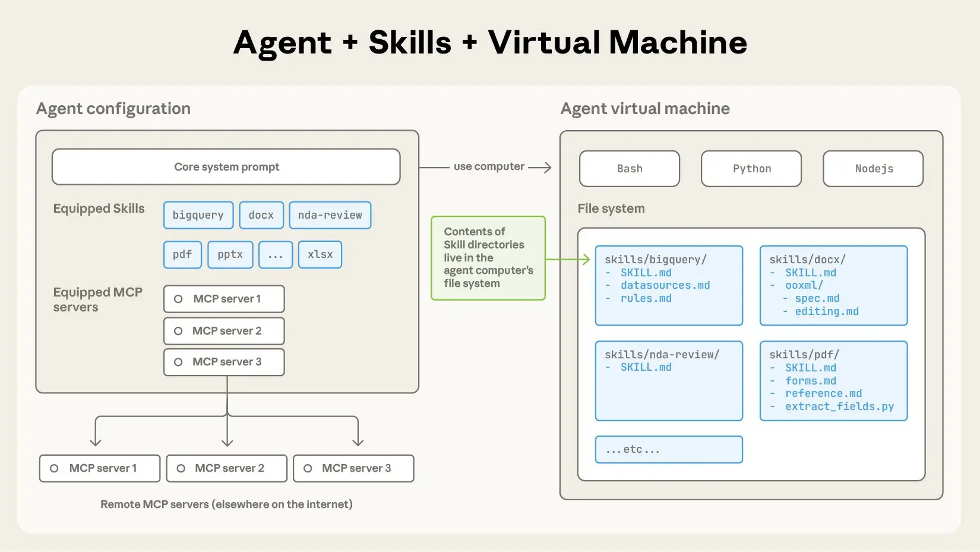Screen dimensions: 980x552
Task: Select the pdf skill chip
Action: tap(182, 254)
